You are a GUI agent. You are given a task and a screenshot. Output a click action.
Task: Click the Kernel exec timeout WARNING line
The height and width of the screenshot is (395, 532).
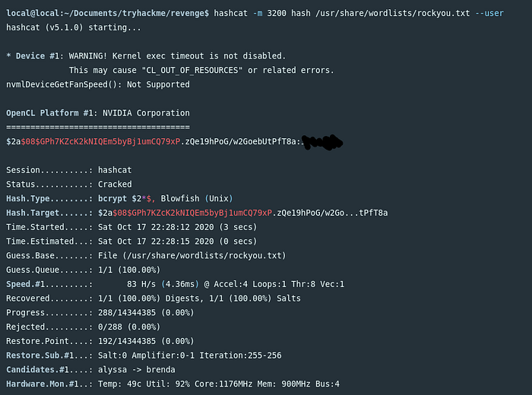(145, 56)
